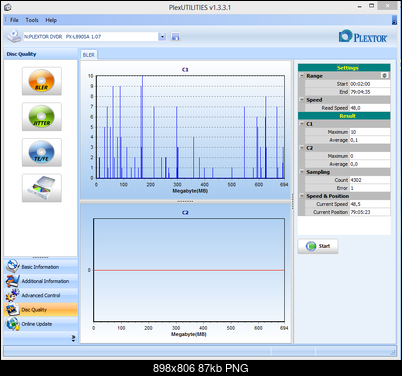Open the Help menu

(x=51, y=20)
